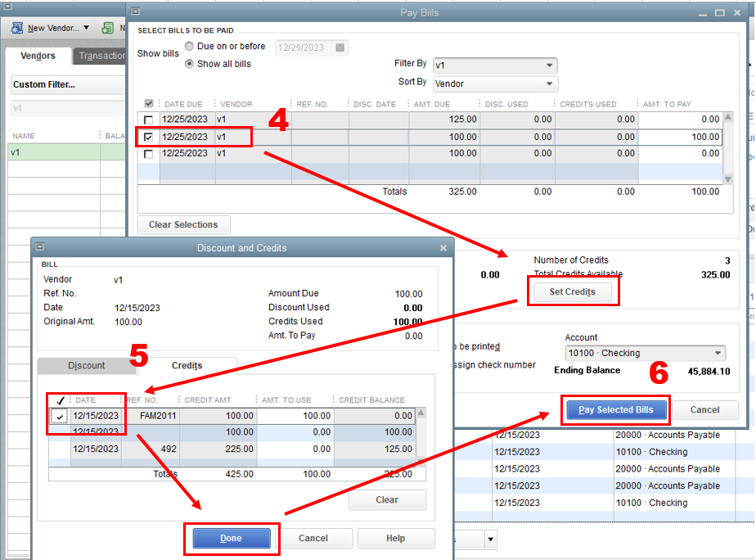Check the 125.00 bill checkbox
The width and height of the screenshot is (756, 560).
point(149,120)
